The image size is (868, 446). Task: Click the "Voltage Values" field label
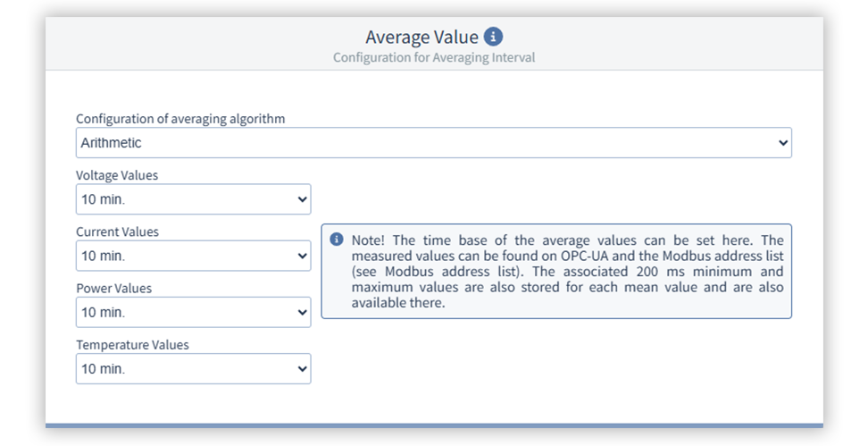pos(117,176)
